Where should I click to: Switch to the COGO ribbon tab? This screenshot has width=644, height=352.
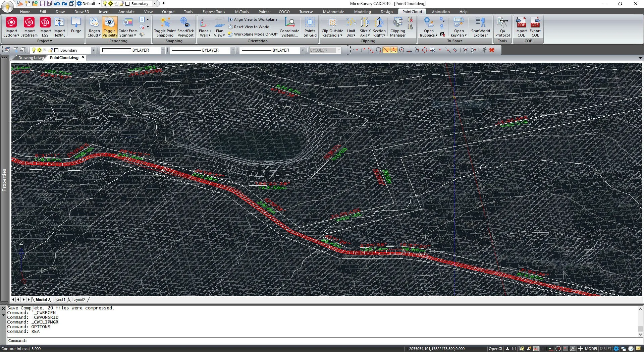(x=284, y=11)
